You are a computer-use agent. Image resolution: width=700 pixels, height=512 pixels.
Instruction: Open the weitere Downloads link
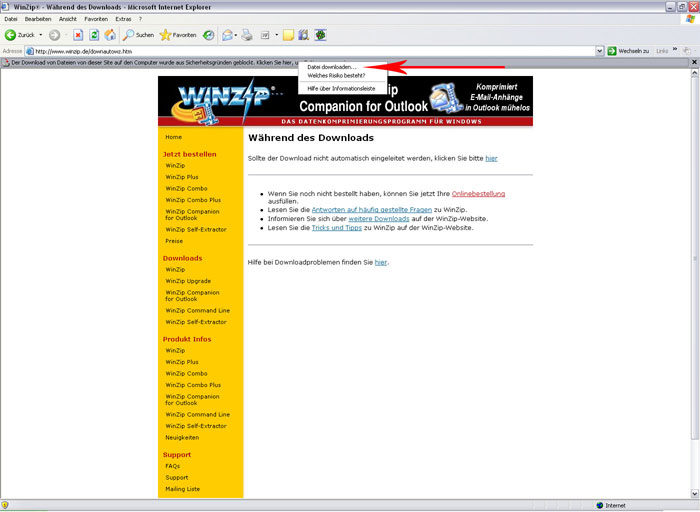(379, 218)
